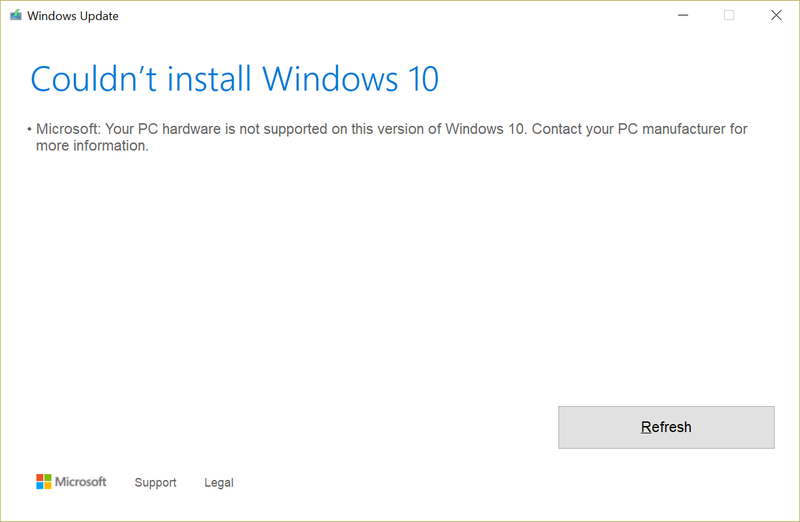Click the Windows Update title bar icon
Screen dimensions: 800x522
(x=14, y=16)
